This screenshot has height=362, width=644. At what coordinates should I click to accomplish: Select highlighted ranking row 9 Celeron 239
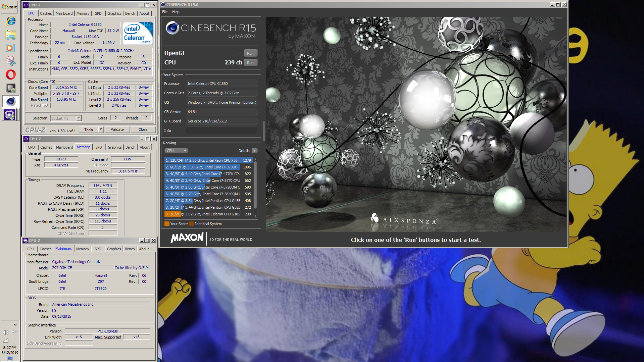208,214
